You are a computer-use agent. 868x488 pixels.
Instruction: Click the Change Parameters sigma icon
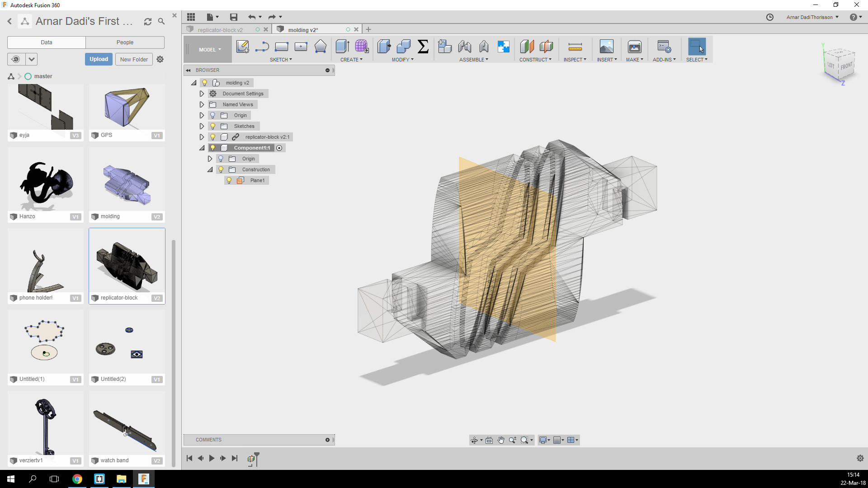click(423, 47)
